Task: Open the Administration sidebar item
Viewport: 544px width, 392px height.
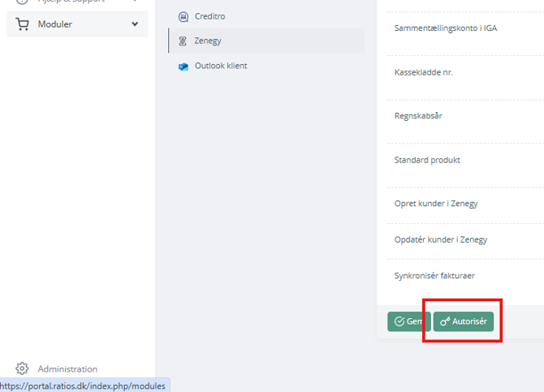Action: tap(67, 368)
